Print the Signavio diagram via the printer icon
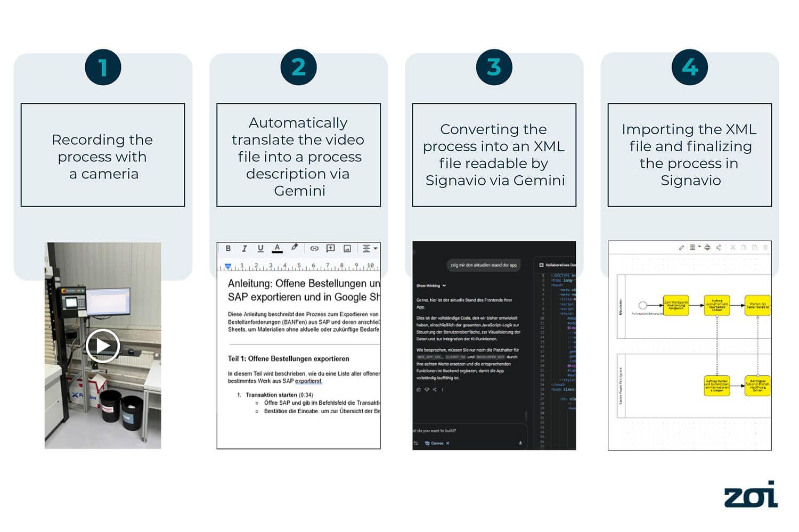Image resolution: width=799 pixels, height=532 pixels. [x=707, y=247]
